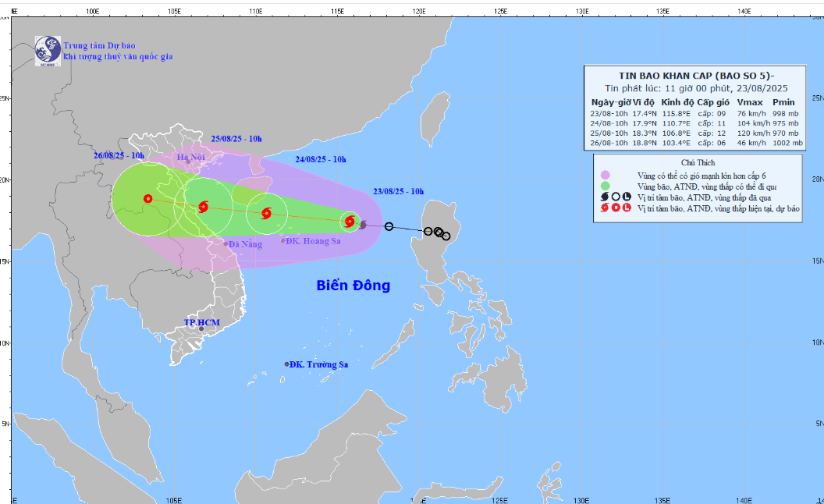The width and height of the screenshot is (824, 504).
Task: Select the current typhoon symbol on the storm track
Action: (349, 222)
